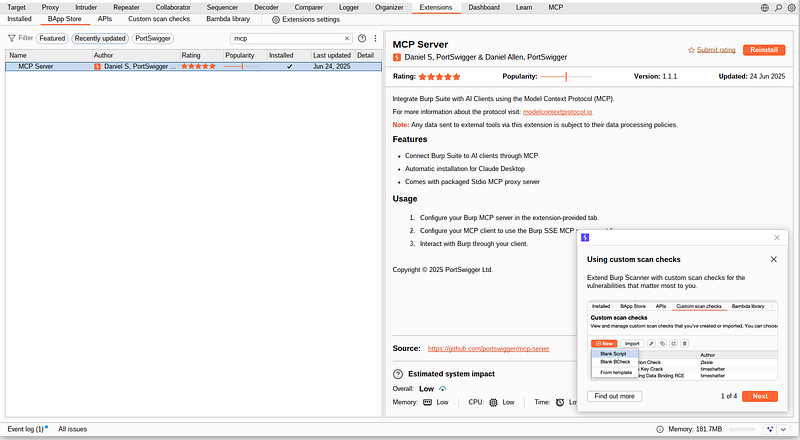This screenshot has height=440, width=800.
Task: Open the three-dot options menu beside search
Action: click(x=376, y=38)
